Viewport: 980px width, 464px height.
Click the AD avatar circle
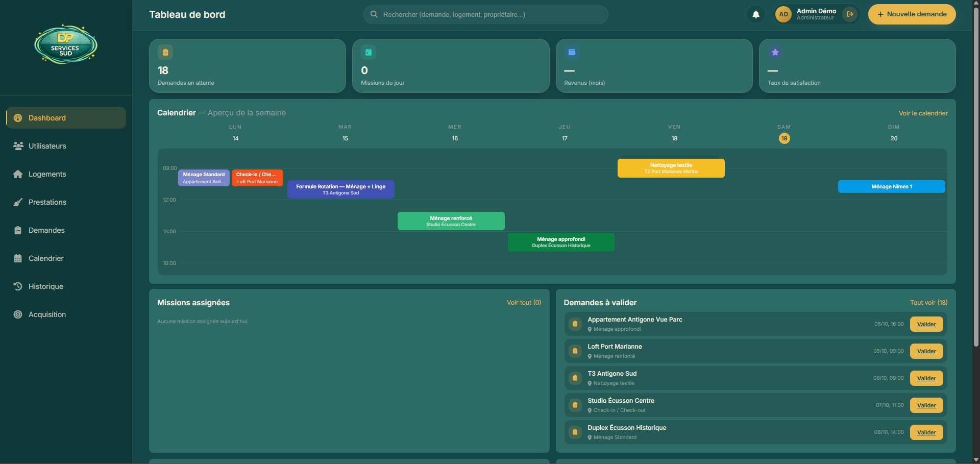[783, 14]
